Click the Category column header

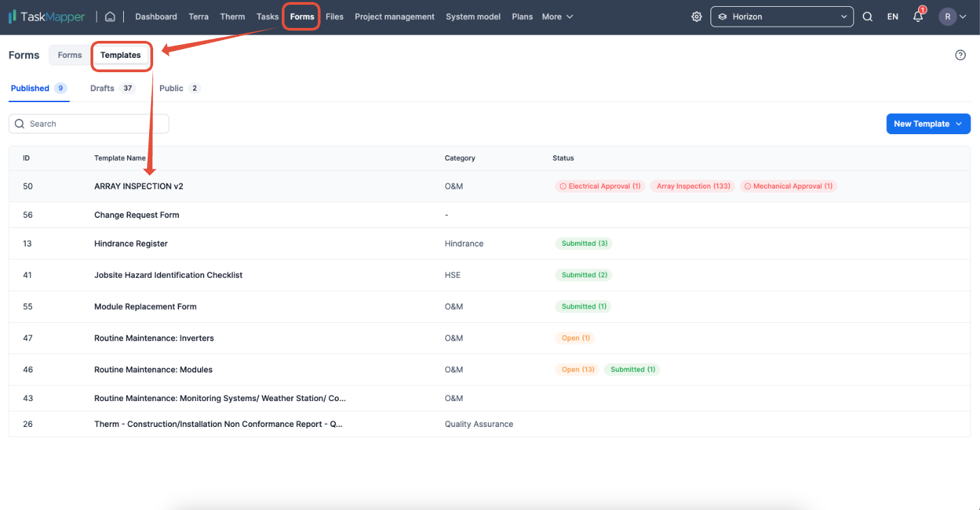pyautogui.click(x=460, y=158)
